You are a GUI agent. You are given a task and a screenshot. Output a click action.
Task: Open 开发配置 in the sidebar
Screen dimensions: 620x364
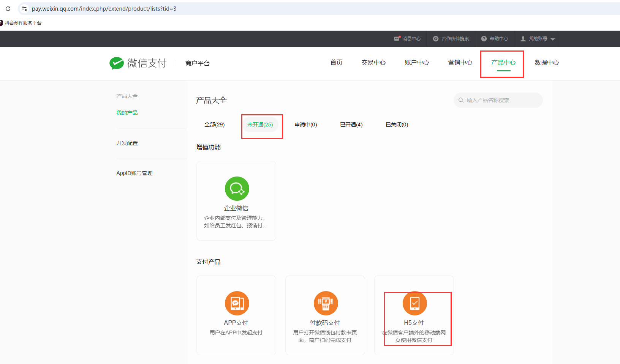tap(127, 143)
